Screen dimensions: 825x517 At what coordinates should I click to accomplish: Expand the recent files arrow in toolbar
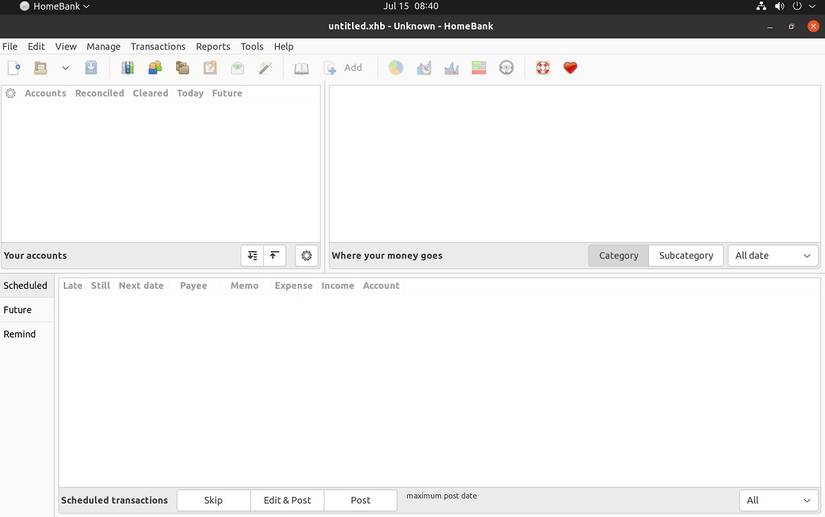[65, 68]
